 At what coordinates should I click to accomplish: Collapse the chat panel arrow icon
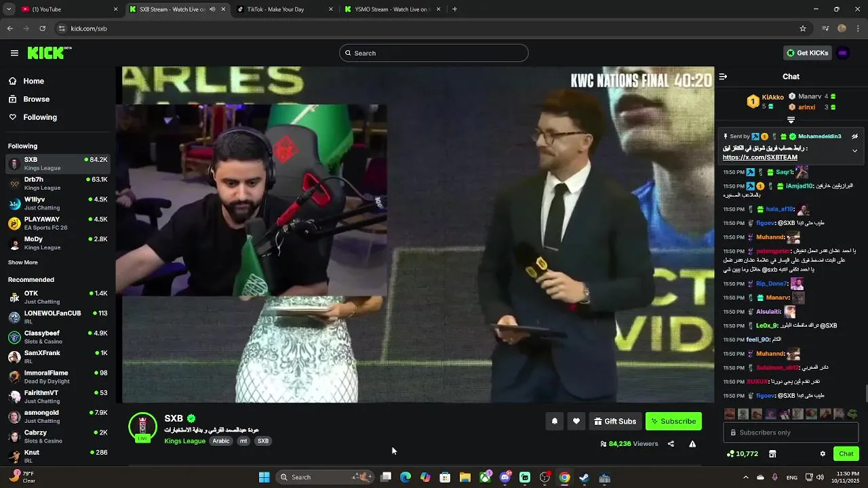[723, 77]
